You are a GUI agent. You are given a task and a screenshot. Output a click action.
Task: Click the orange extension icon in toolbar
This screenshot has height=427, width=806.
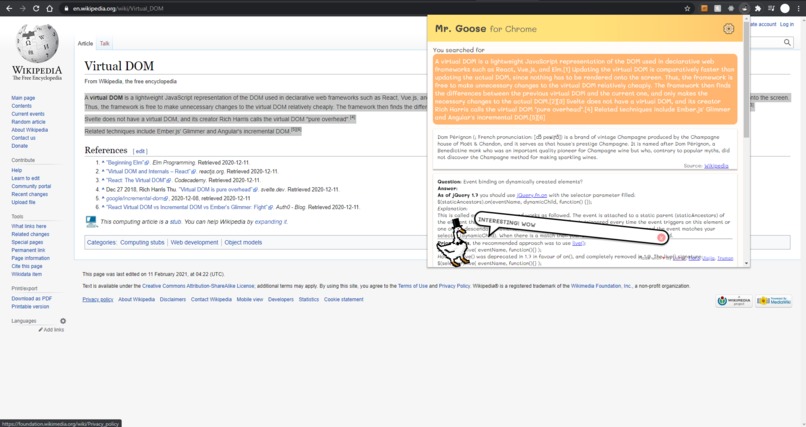coord(704,8)
